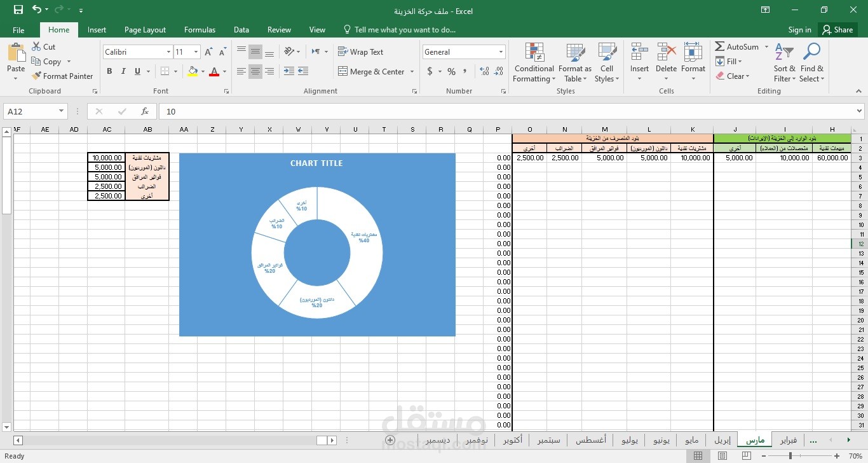Increase font size with larger A

(x=210, y=52)
